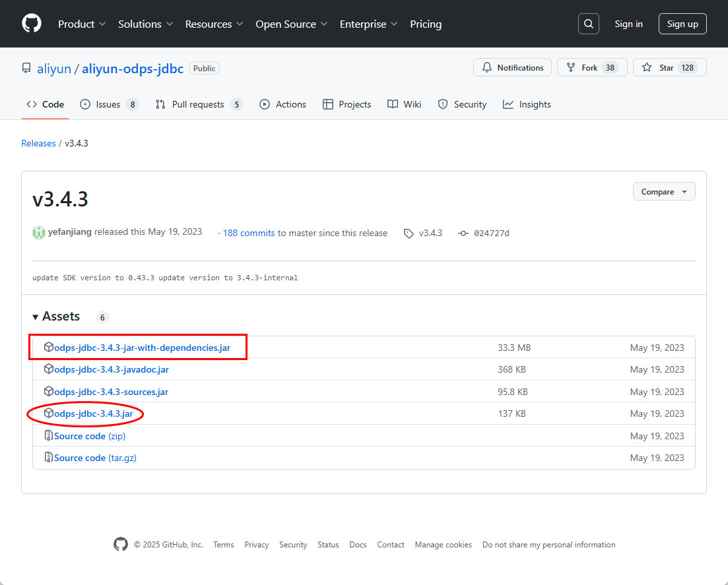Open the aliyun-odps-jdbc repository link
The width and height of the screenshot is (728, 585).
click(x=133, y=69)
